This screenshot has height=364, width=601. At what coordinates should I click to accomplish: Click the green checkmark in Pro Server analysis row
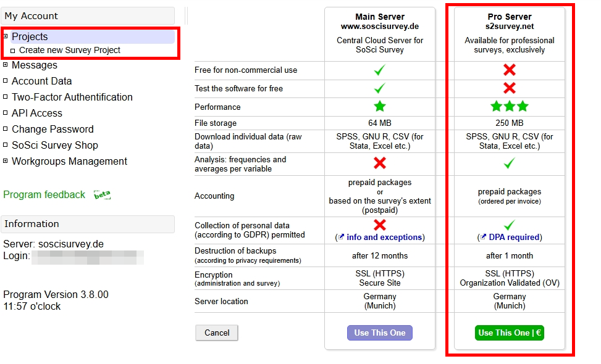[x=508, y=163]
